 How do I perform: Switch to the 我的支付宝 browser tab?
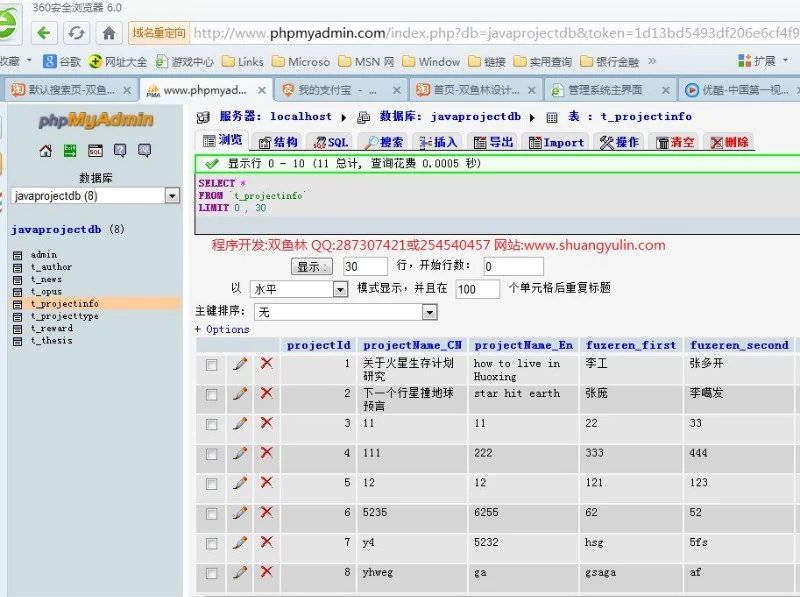[x=340, y=90]
